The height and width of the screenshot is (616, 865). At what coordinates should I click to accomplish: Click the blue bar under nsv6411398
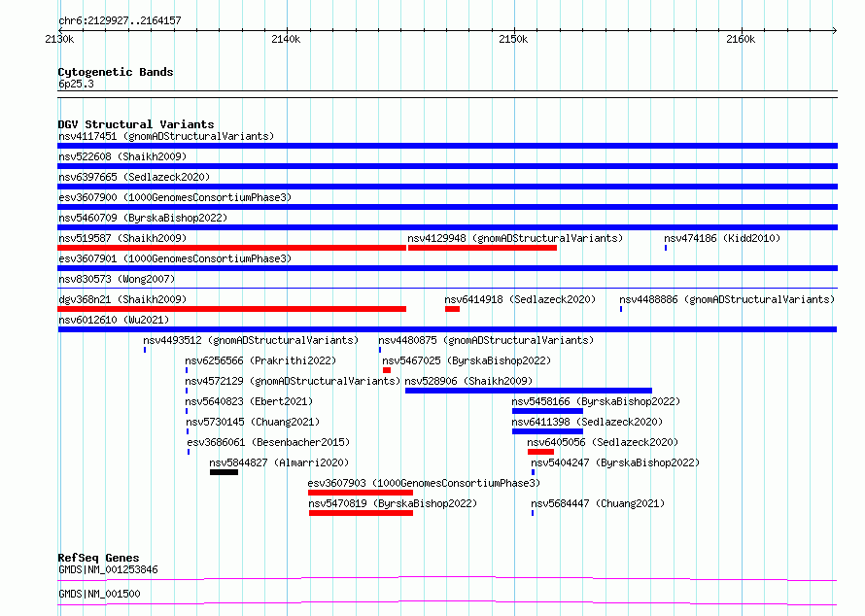click(x=547, y=431)
